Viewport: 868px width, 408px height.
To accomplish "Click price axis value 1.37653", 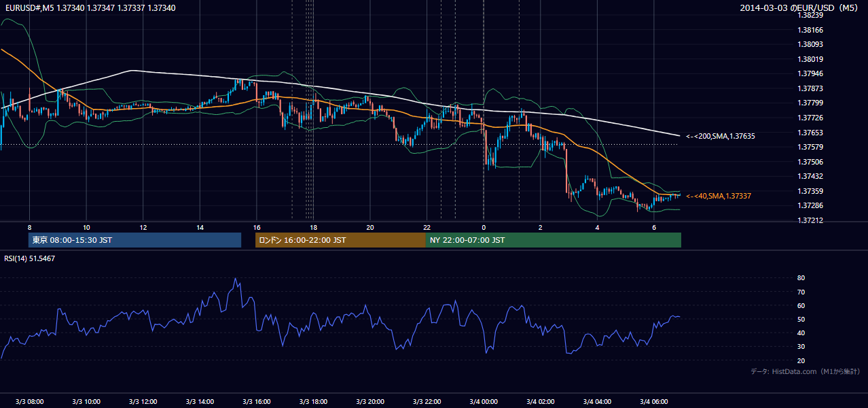I will pyautogui.click(x=810, y=133).
